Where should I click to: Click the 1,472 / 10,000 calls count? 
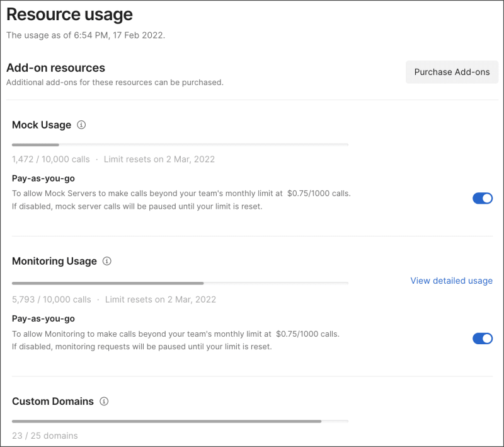coord(51,160)
